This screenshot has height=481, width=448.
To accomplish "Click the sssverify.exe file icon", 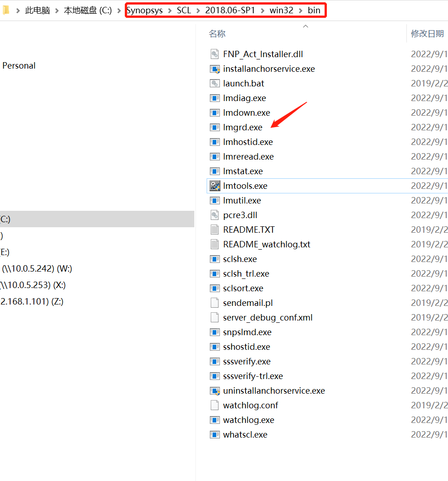I will (215, 362).
